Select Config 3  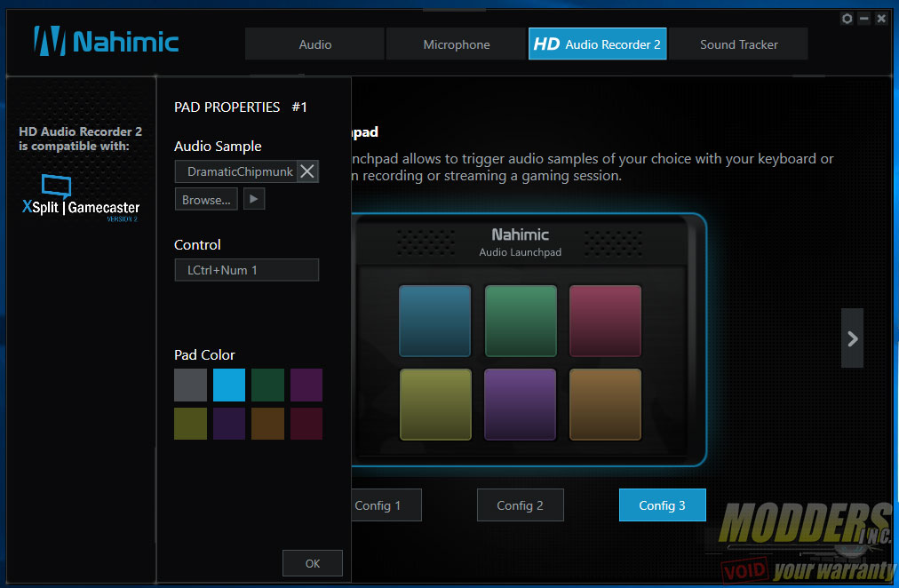tap(662, 505)
